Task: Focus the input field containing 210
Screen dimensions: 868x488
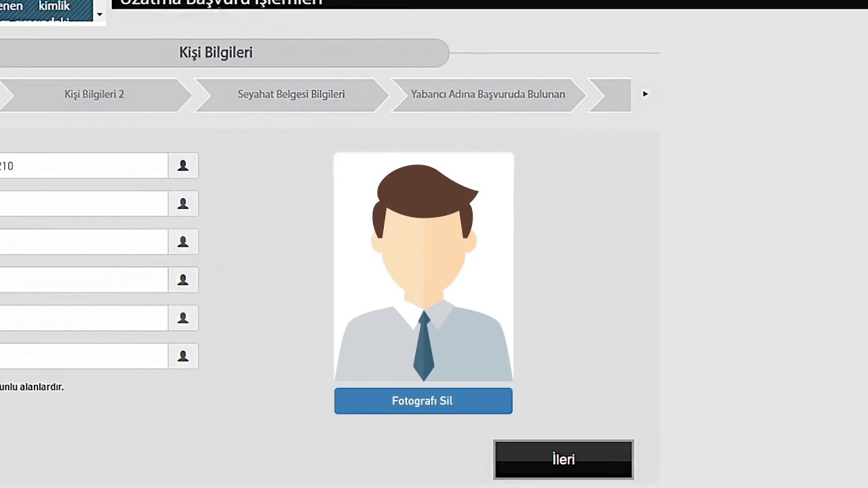Action: [83, 166]
